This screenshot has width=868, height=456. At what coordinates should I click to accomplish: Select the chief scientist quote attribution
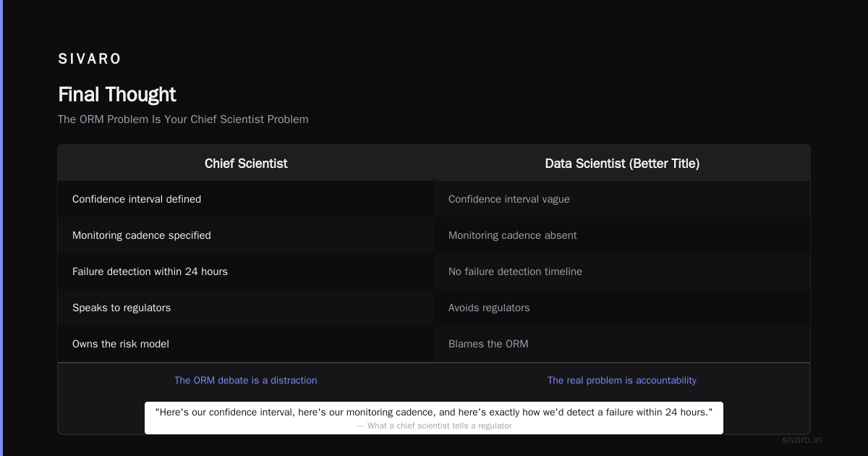pyautogui.click(x=434, y=426)
